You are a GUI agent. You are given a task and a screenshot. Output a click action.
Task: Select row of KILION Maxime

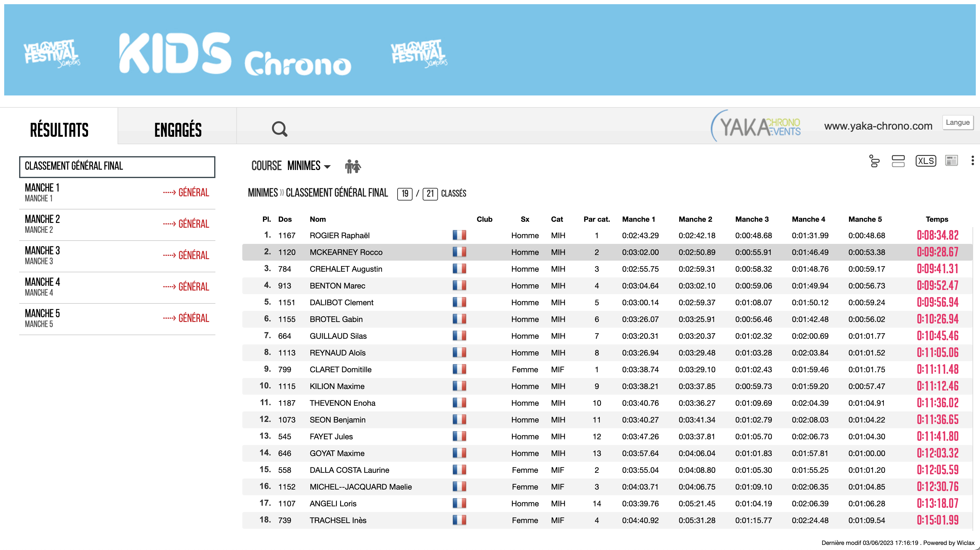(x=607, y=386)
